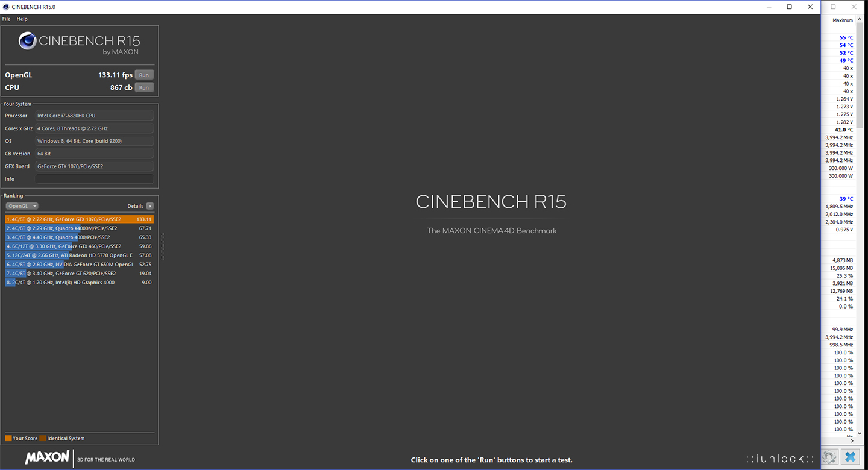Screen dimensions: 868x470
Task: Run the OpenGL benchmark test
Action: click(144, 75)
